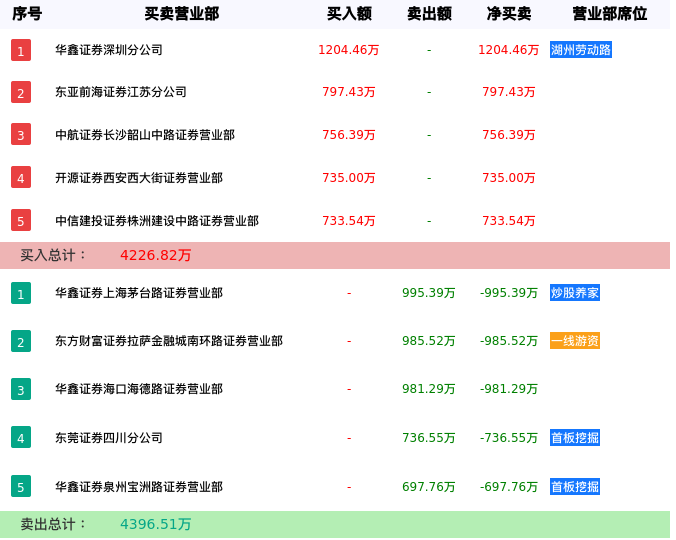The height and width of the screenshot is (540, 676).
Task: Open 首板挖掘 tag for 东莞证券四川分公司
Action: (575, 438)
